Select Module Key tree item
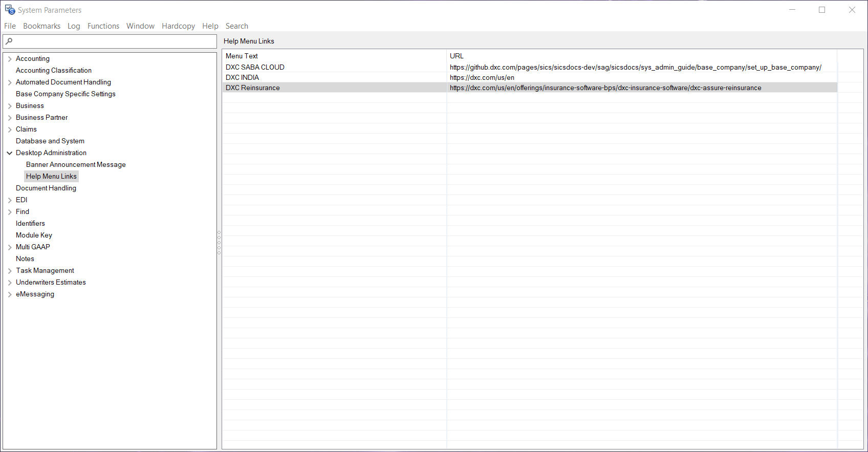The width and height of the screenshot is (868, 452). [x=34, y=235]
